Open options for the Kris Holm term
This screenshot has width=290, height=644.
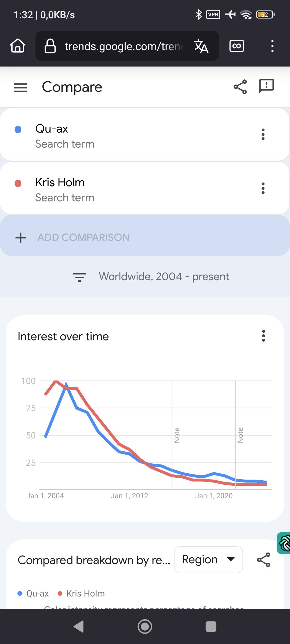pyautogui.click(x=263, y=188)
